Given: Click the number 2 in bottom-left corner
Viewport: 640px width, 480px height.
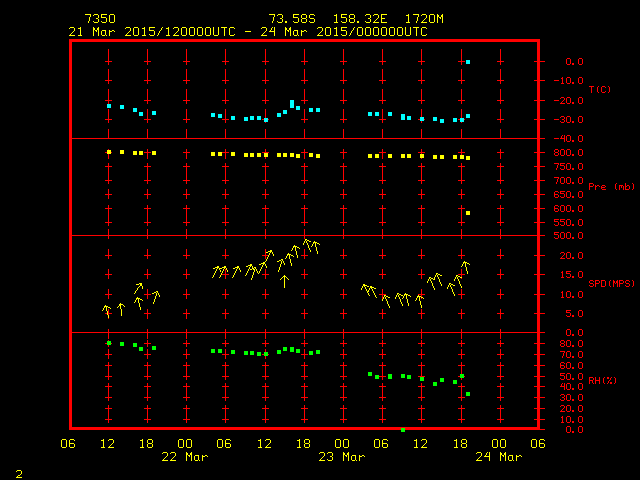Looking at the screenshot, I should (19, 471).
